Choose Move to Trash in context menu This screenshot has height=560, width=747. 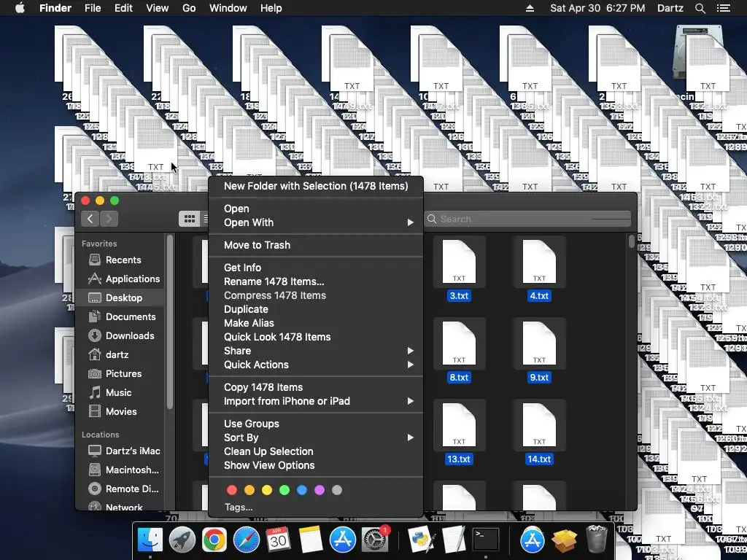click(316, 245)
